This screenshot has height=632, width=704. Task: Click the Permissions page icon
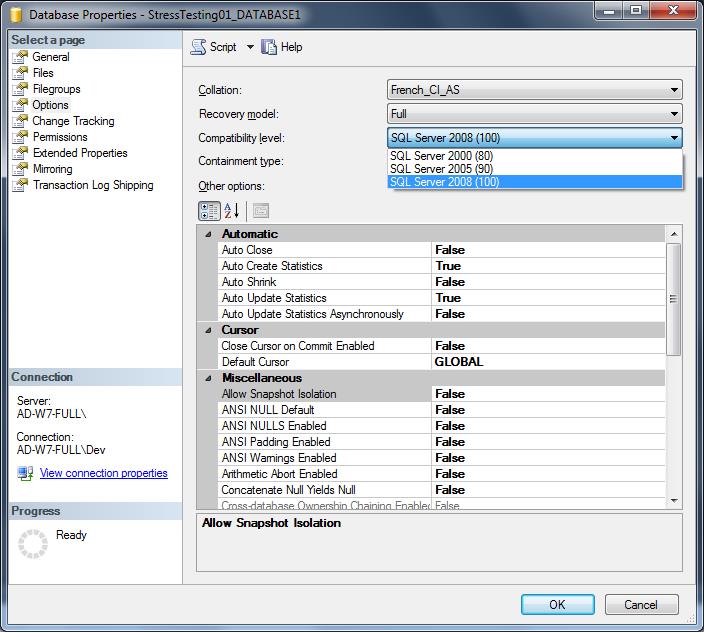(x=20, y=137)
